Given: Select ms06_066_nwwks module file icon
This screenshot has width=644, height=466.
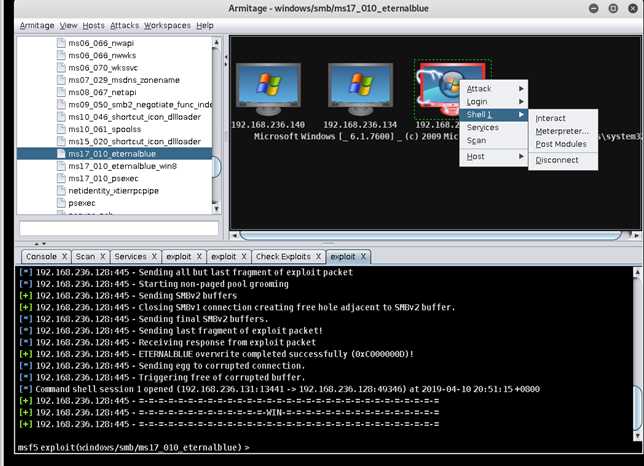Looking at the screenshot, I should coord(61,55).
